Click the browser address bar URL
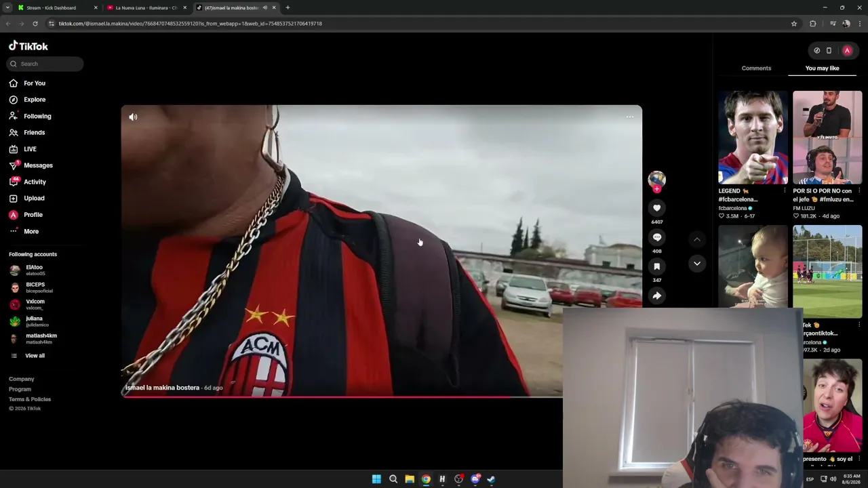The width and height of the screenshot is (868, 488). point(190,24)
